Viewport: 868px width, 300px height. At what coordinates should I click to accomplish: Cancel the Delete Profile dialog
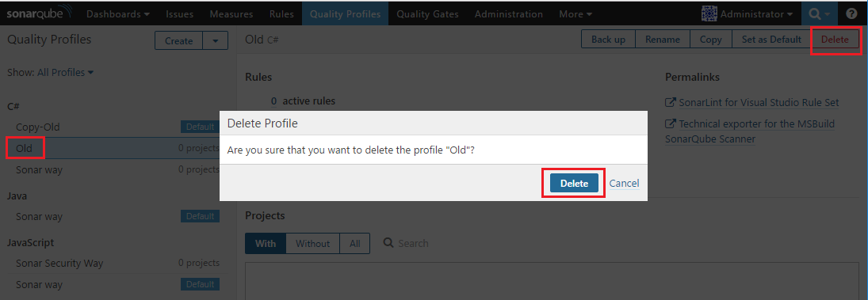pyautogui.click(x=624, y=184)
